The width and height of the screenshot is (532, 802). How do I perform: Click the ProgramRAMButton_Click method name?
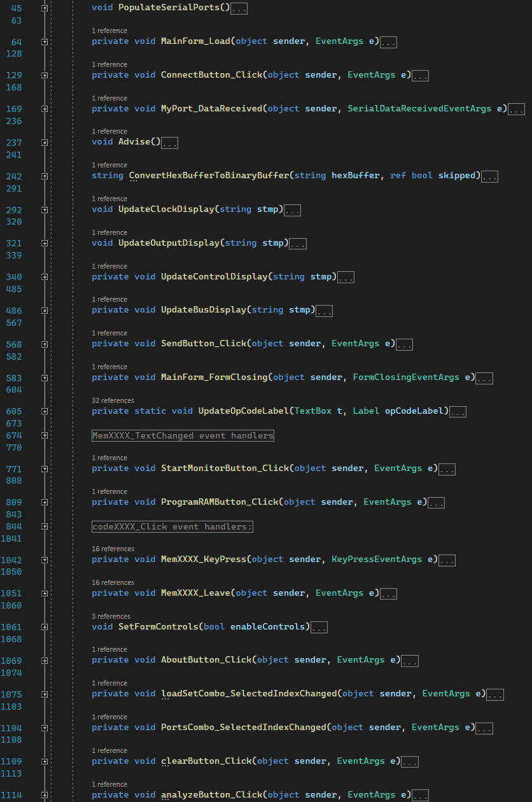point(220,502)
